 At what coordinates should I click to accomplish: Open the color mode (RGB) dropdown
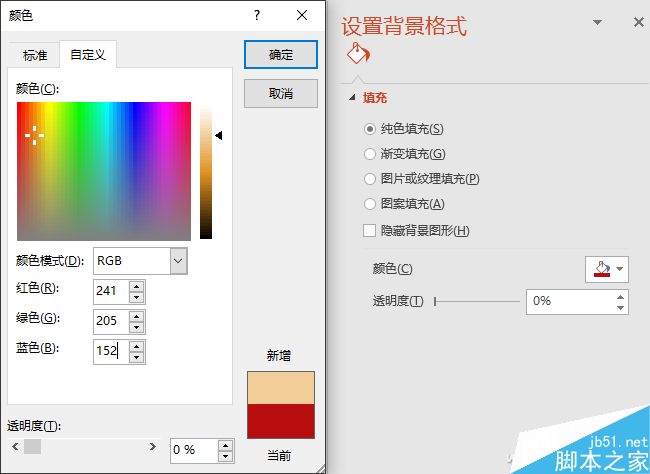point(178,262)
